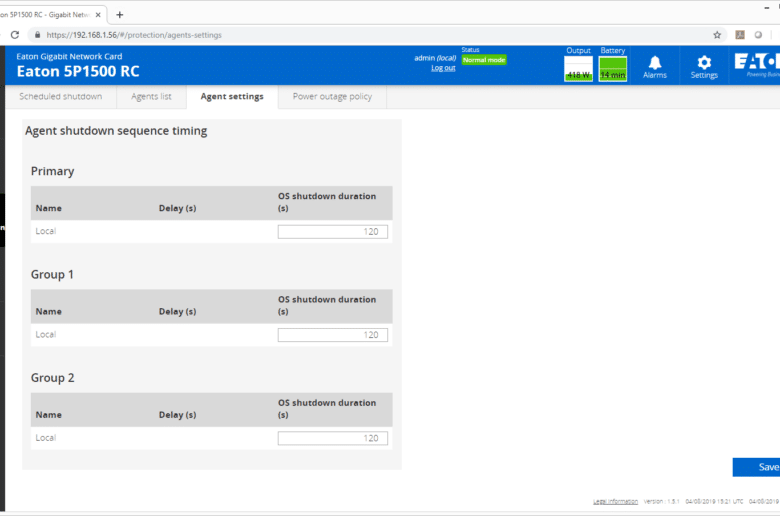Focus the Primary OS shutdown duration field
This screenshot has height=516, width=780.
tap(333, 232)
